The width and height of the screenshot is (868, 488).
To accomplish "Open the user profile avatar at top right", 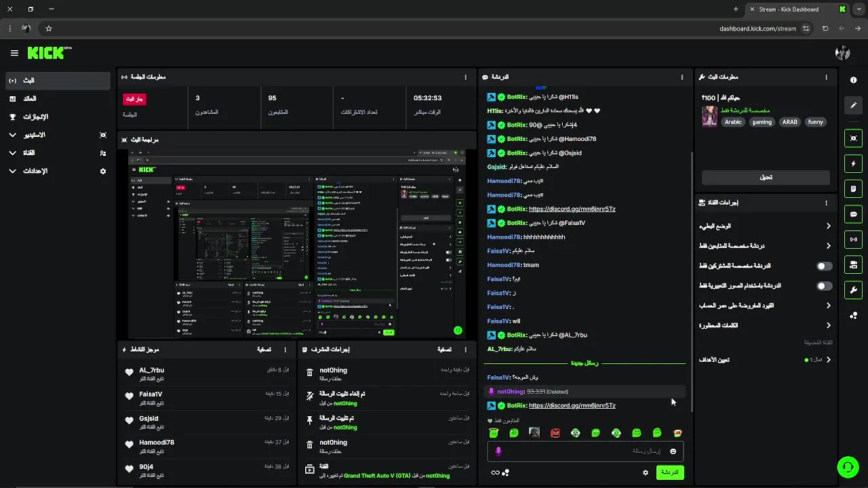I will pyautogui.click(x=842, y=53).
